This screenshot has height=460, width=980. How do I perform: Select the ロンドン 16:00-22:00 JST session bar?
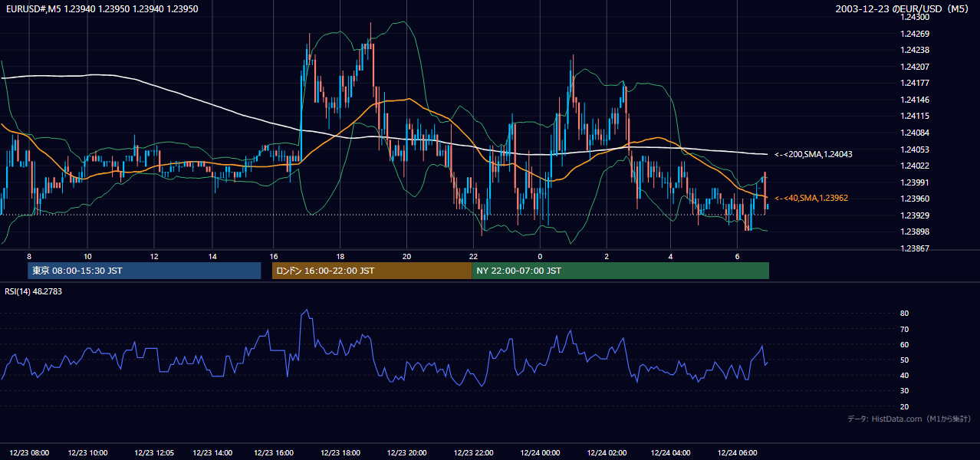tap(372, 271)
